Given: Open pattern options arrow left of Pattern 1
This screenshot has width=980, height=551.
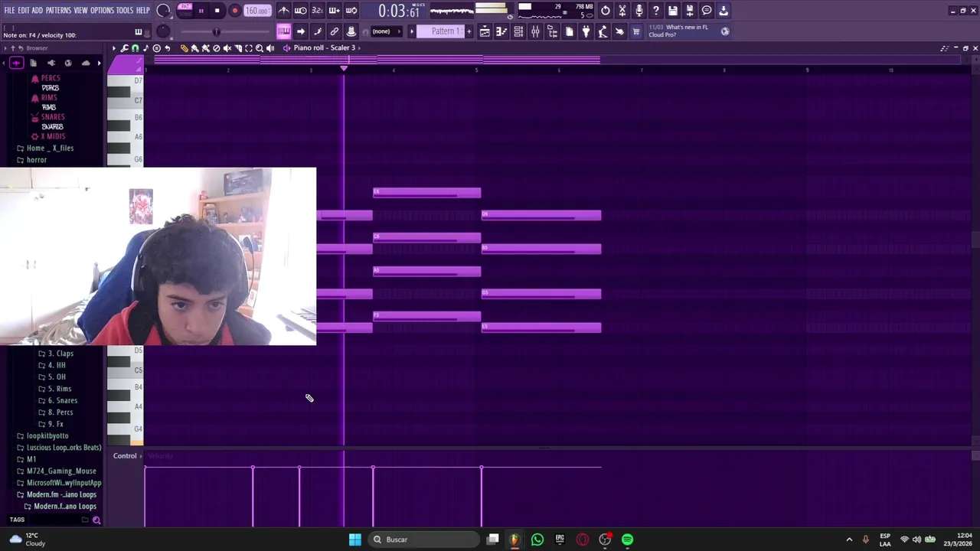Looking at the screenshot, I should (x=411, y=31).
